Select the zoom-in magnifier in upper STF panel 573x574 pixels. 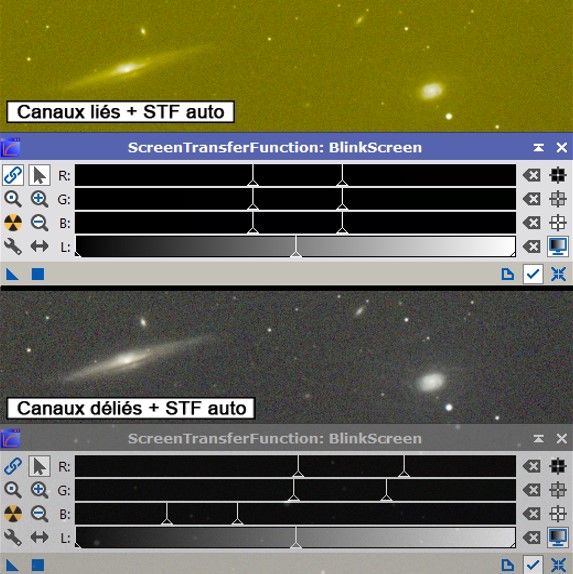(x=39, y=199)
